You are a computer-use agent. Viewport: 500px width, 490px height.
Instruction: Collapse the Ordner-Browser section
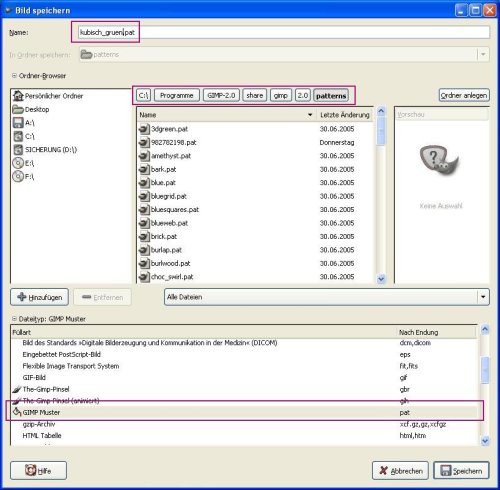click(x=14, y=76)
